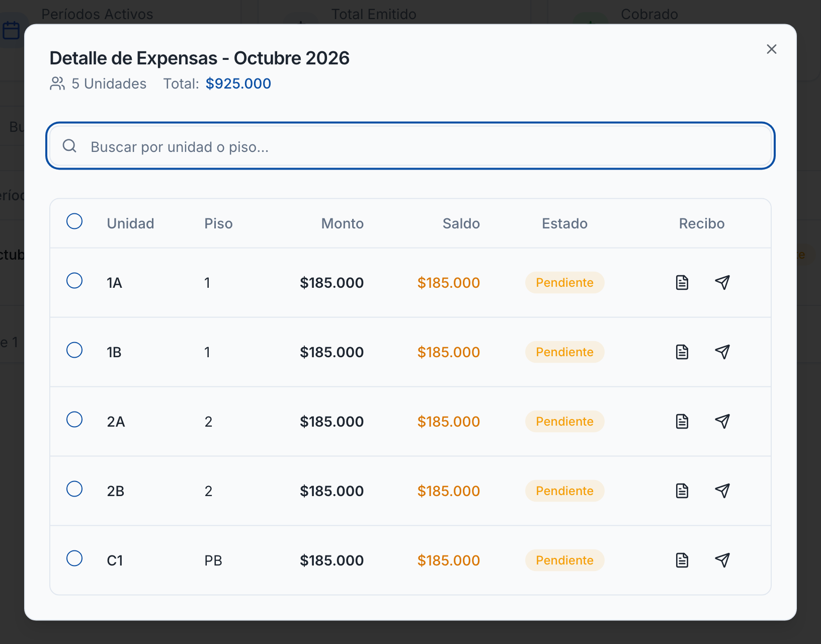View receipt document for unit 2A
The height and width of the screenshot is (644, 821).
click(x=682, y=422)
